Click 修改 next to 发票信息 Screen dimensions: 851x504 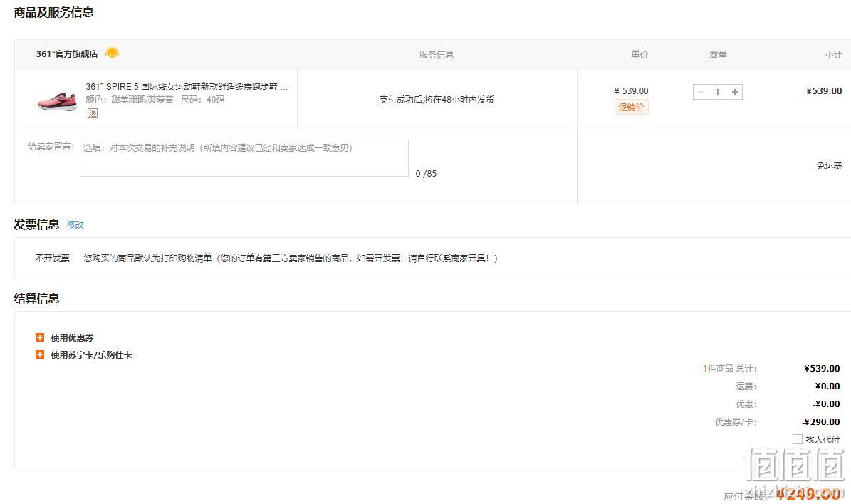(x=75, y=225)
